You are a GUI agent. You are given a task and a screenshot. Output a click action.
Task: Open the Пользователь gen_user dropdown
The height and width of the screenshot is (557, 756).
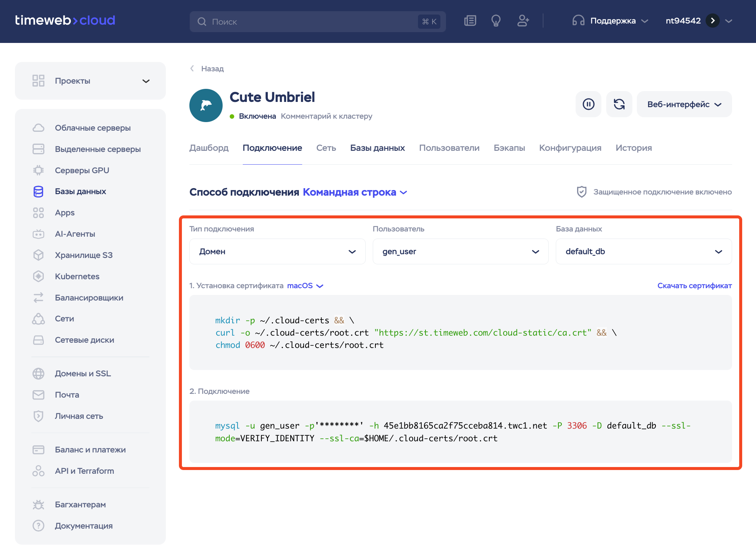coord(461,252)
